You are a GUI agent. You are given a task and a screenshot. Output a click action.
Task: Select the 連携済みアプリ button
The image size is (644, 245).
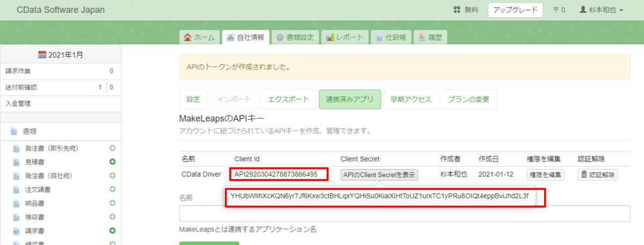pyautogui.click(x=349, y=99)
